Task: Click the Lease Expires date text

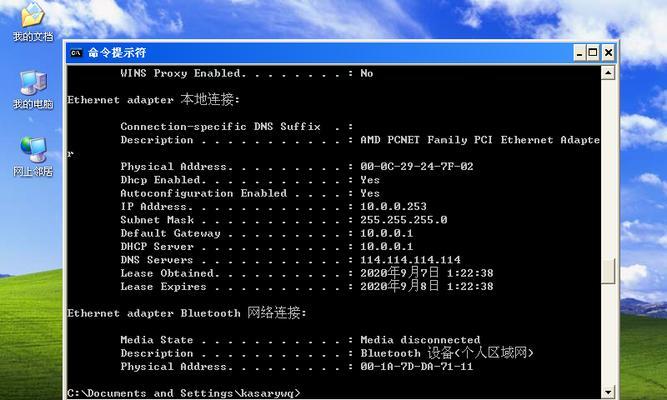Action: pyautogui.click(x=427, y=286)
